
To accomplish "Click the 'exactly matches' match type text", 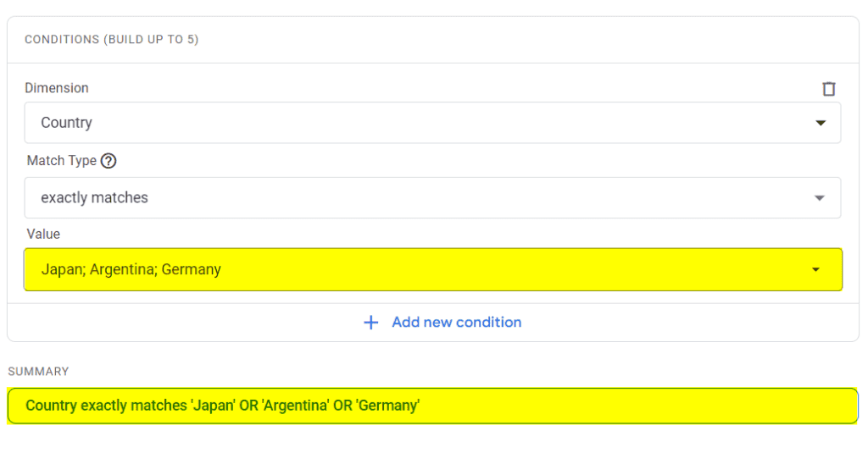I will 94,198.
